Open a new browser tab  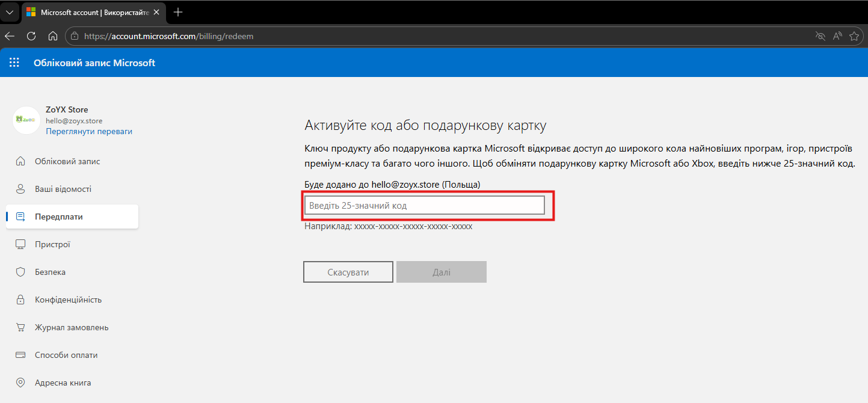(178, 12)
